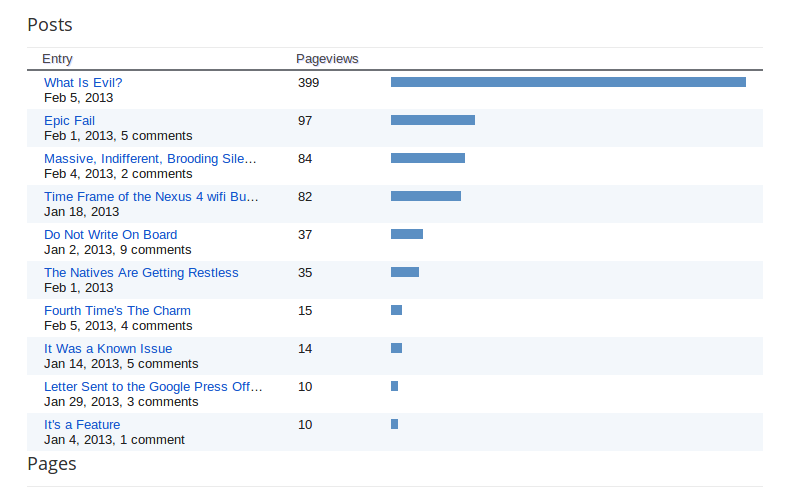788x497 pixels.
Task: Open 'Time Frame of the Nexus 4 wifi Bu…' post
Action: click(x=151, y=197)
